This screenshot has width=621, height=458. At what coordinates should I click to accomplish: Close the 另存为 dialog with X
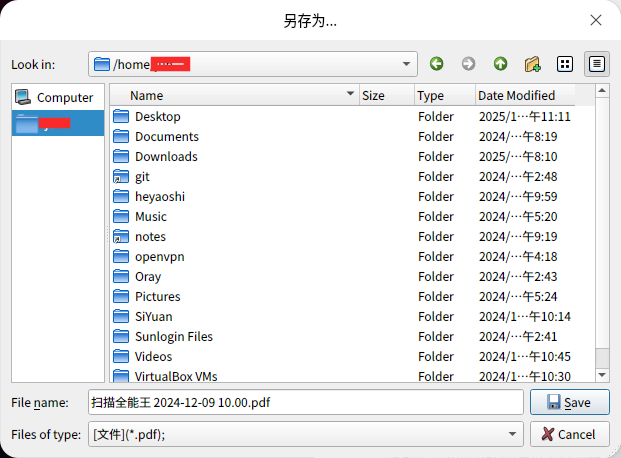596,20
